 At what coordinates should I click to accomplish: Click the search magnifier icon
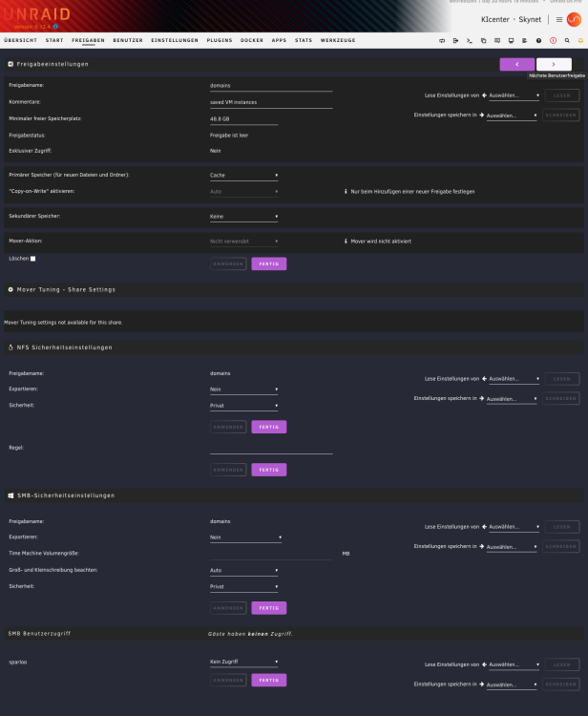567,41
